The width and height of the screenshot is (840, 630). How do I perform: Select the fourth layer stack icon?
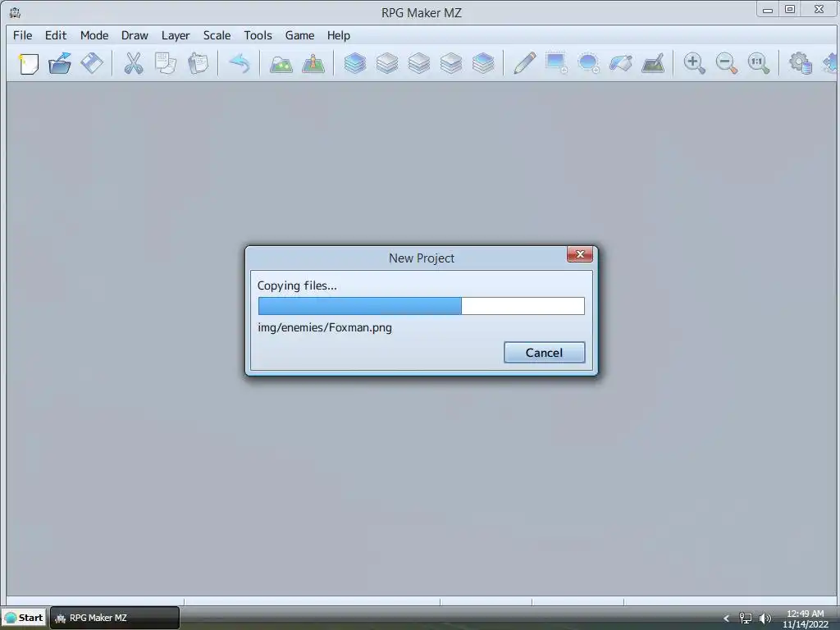[x=451, y=64]
